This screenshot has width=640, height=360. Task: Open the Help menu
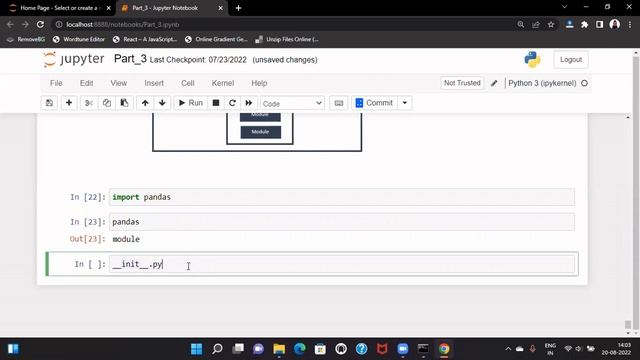pyautogui.click(x=259, y=83)
